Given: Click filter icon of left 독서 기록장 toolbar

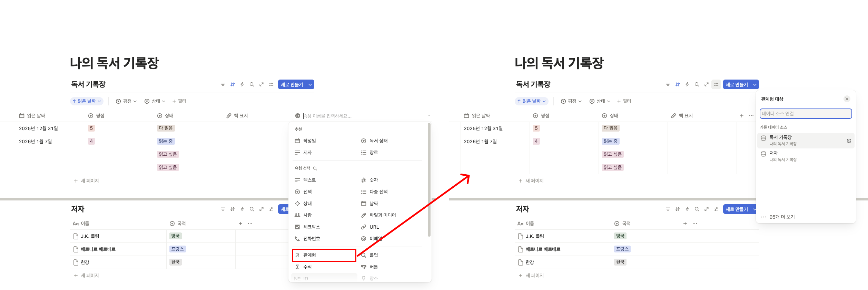Looking at the screenshot, I should pos(223,84).
